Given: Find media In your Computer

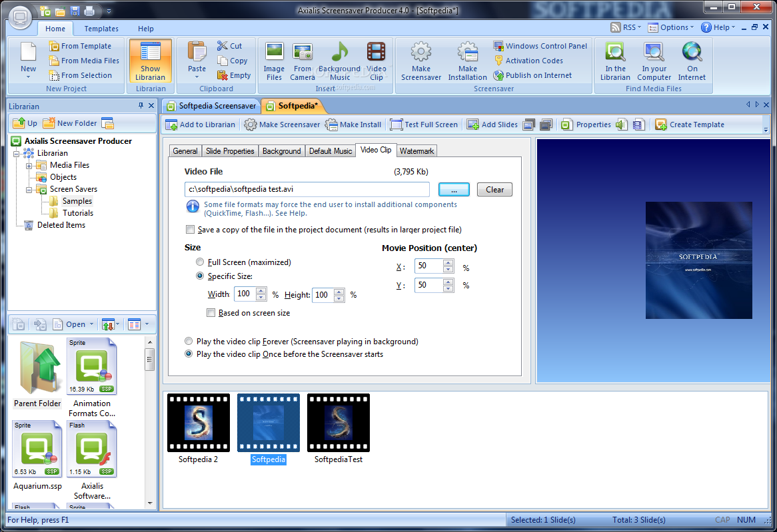Looking at the screenshot, I should (x=654, y=61).
